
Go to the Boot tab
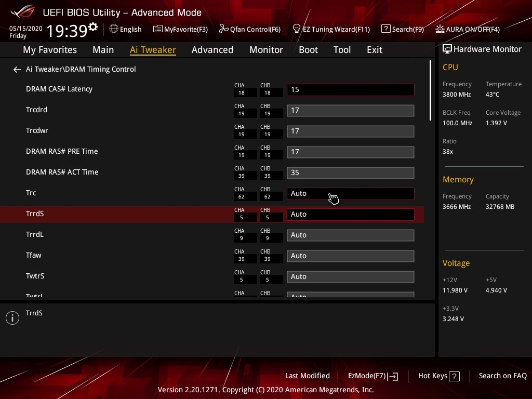pos(308,50)
